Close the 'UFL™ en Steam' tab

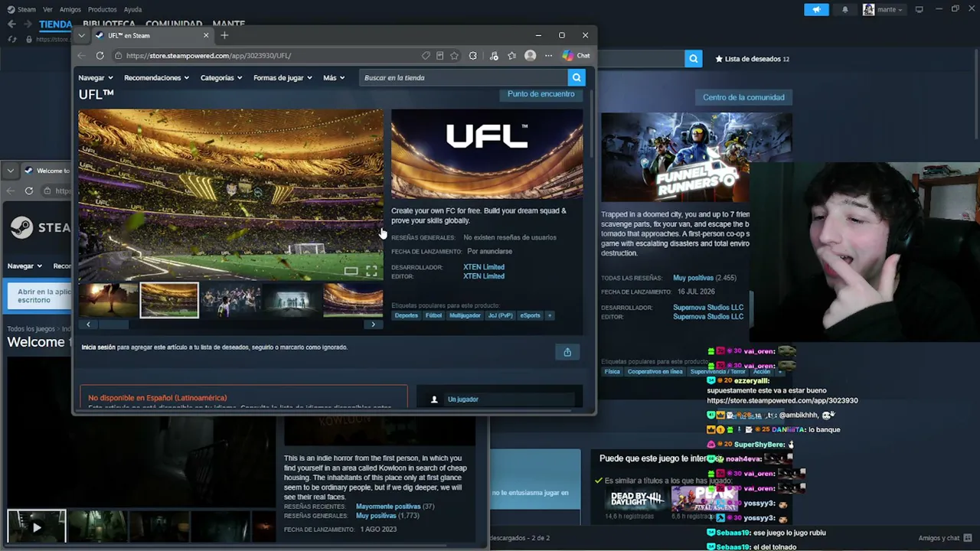[x=206, y=35]
